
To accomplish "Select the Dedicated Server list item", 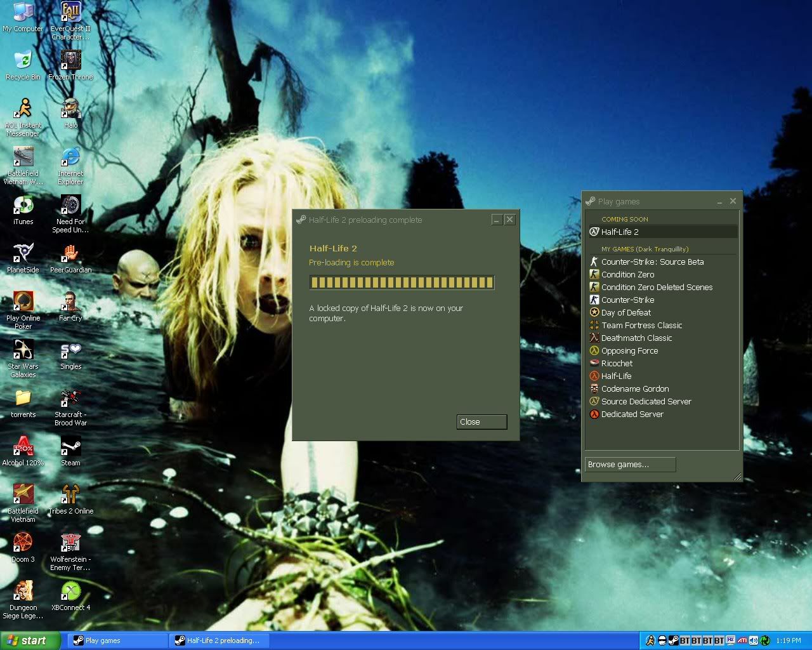I will [x=663, y=414].
